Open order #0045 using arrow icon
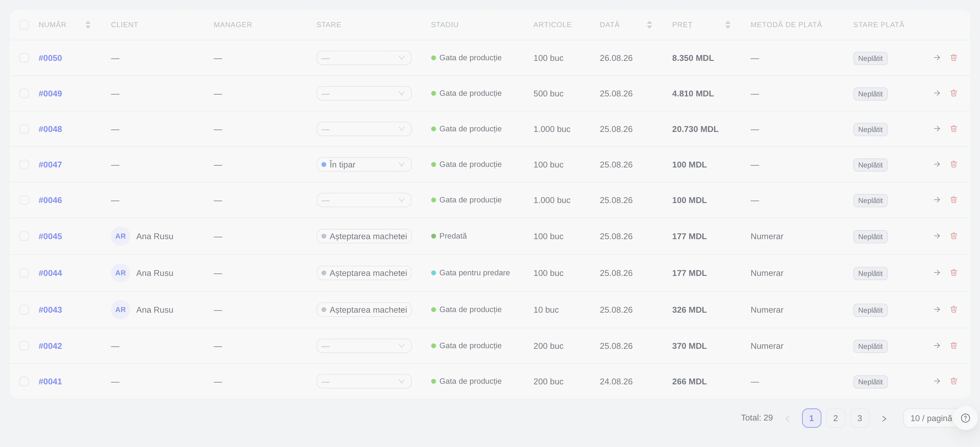This screenshot has height=447, width=980. (937, 236)
